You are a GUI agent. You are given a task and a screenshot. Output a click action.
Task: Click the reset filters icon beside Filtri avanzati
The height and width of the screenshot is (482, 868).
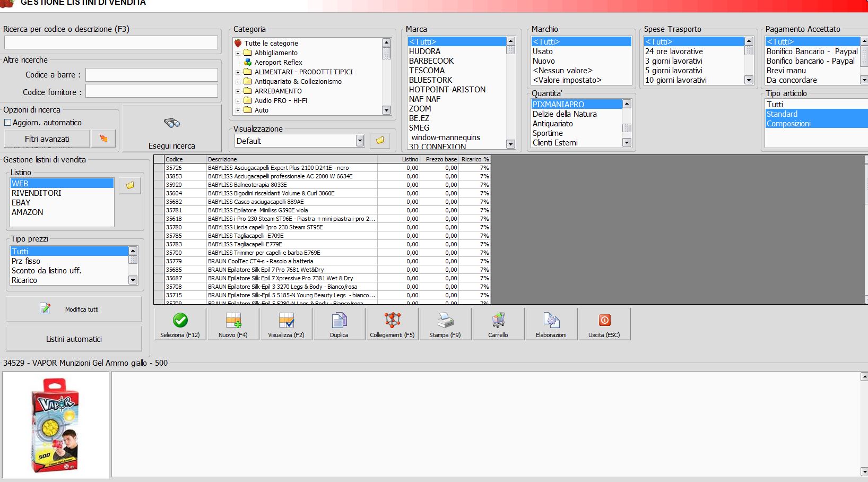click(103, 139)
